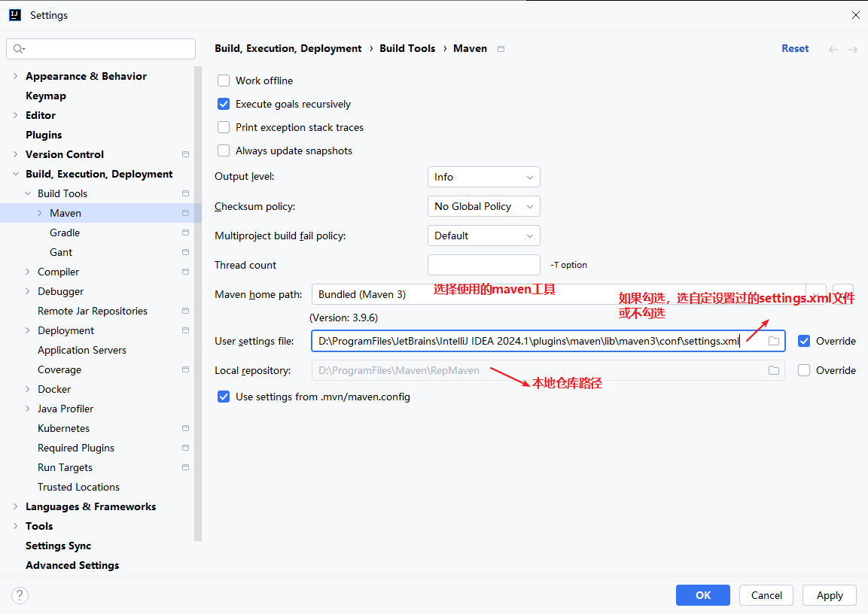Select Settings Sync in tree
The image size is (868, 614).
[58, 546]
